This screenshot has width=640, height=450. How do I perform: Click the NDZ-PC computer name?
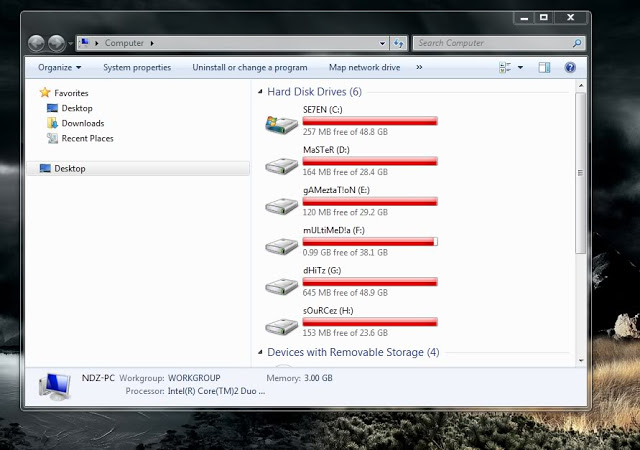98,378
